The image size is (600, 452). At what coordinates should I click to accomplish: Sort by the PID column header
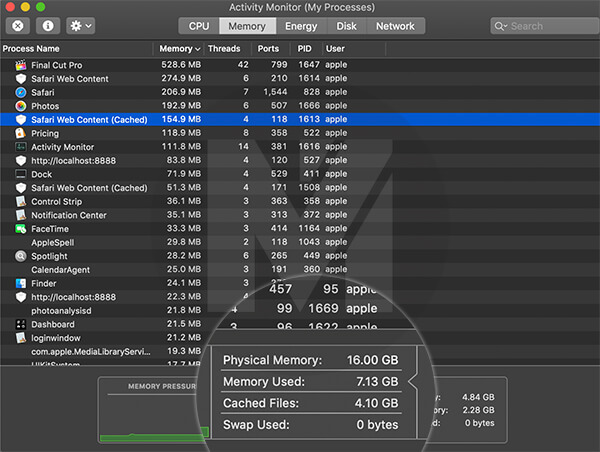click(305, 49)
